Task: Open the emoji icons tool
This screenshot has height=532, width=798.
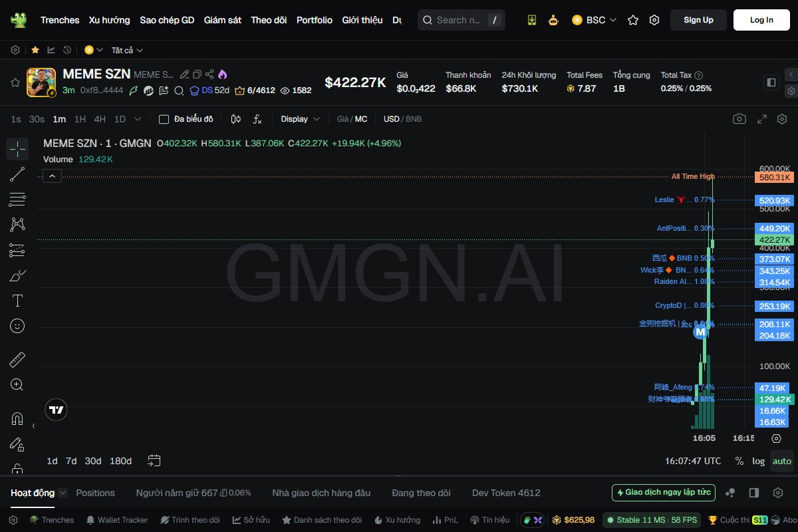Action: pos(17,326)
